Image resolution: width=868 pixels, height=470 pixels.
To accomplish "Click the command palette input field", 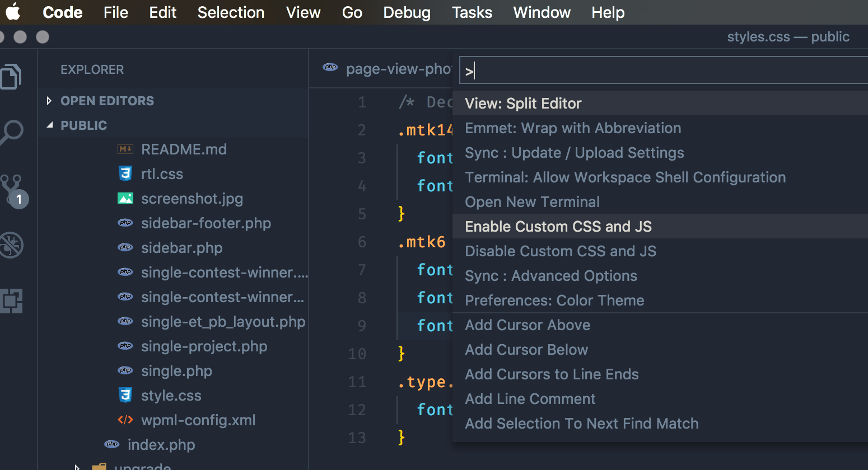I will pos(664,70).
